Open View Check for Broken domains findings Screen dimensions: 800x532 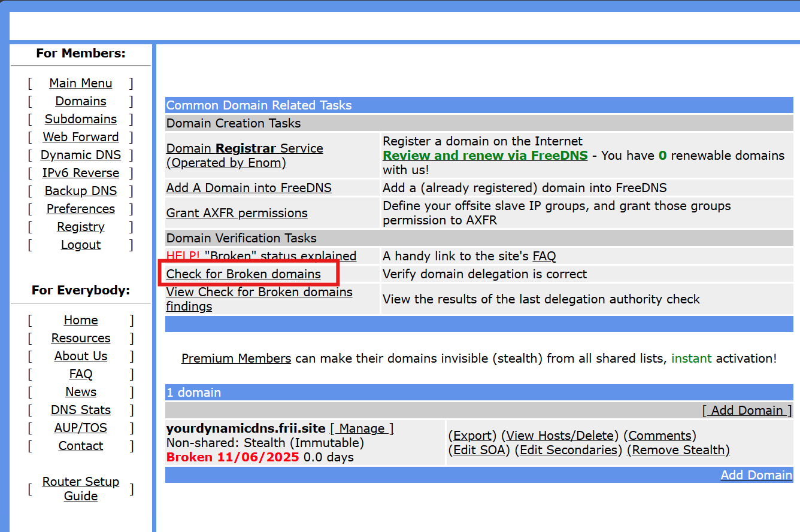click(259, 299)
